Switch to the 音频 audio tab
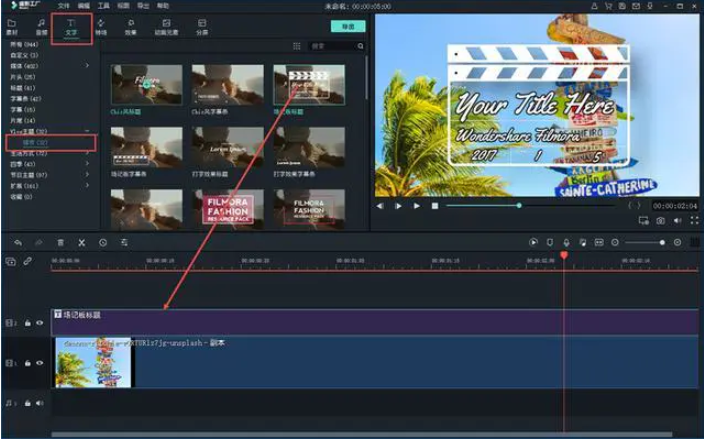The width and height of the screenshot is (704, 439). (x=41, y=25)
